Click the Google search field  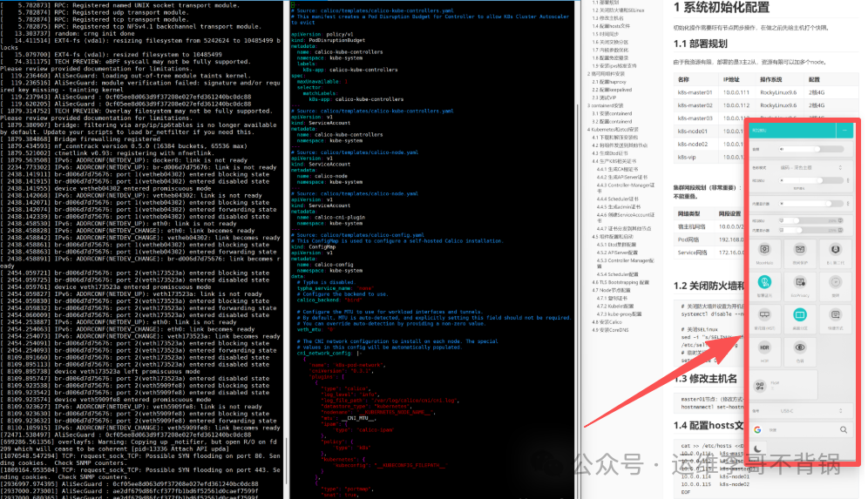[x=802, y=430]
